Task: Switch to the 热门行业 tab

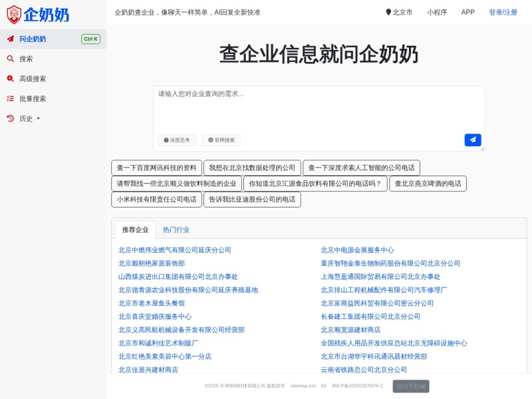Action: click(176, 229)
